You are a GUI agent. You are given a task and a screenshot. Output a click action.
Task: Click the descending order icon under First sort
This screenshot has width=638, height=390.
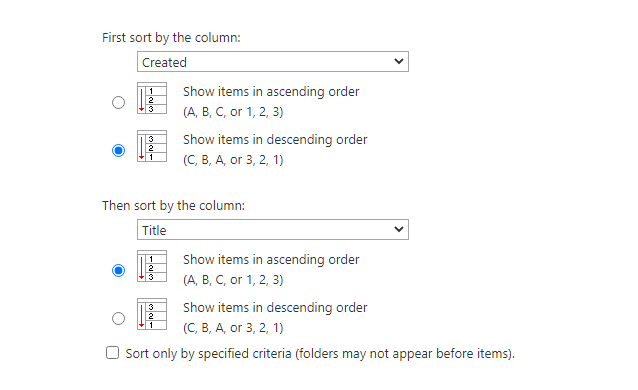(152, 146)
